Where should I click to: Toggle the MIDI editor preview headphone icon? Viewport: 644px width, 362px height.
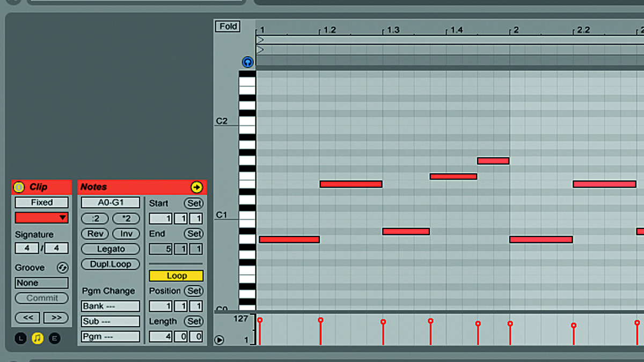pyautogui.click(x=247, y=62)
